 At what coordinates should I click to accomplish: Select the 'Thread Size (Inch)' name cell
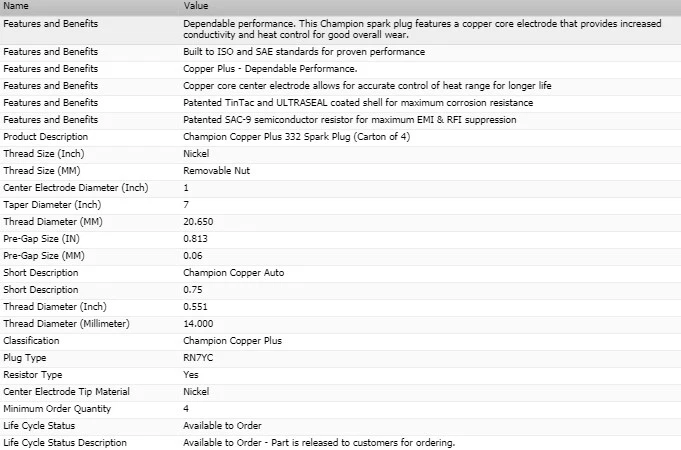(44, 153)
